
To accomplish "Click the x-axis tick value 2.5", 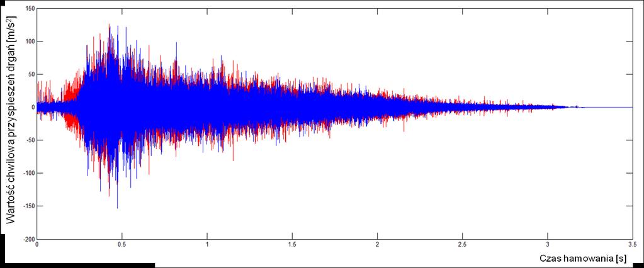I will pyautogui.click(x=463, y=245).
